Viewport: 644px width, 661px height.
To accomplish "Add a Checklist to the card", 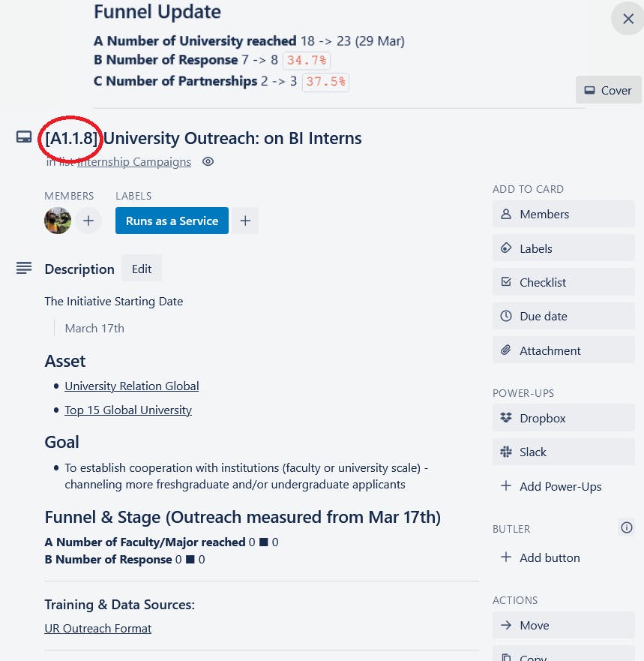I will (563, 282).
